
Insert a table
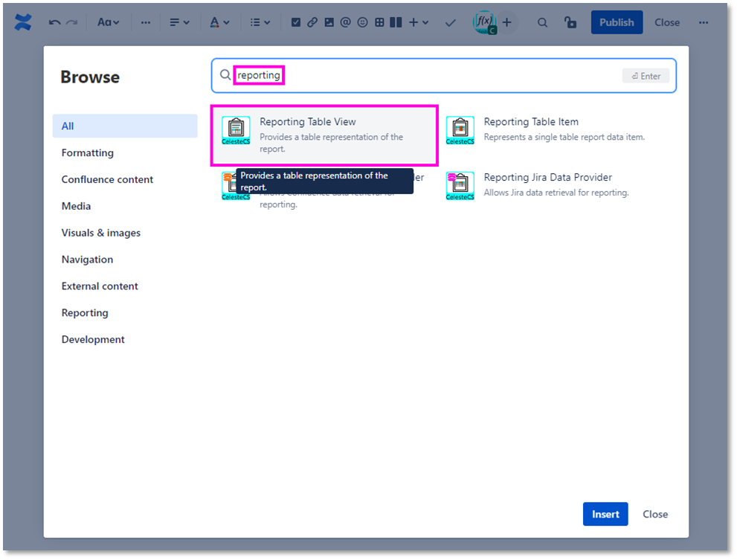379,22
